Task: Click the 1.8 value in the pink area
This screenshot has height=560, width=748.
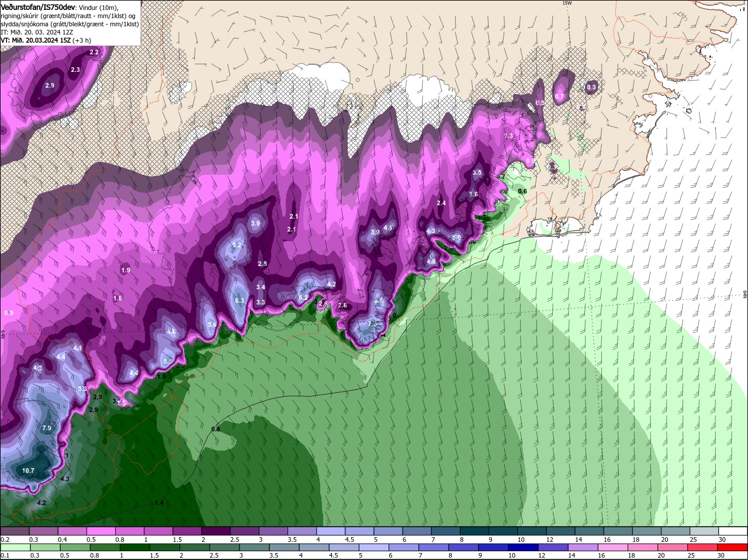Action: (x=117, y=298)
